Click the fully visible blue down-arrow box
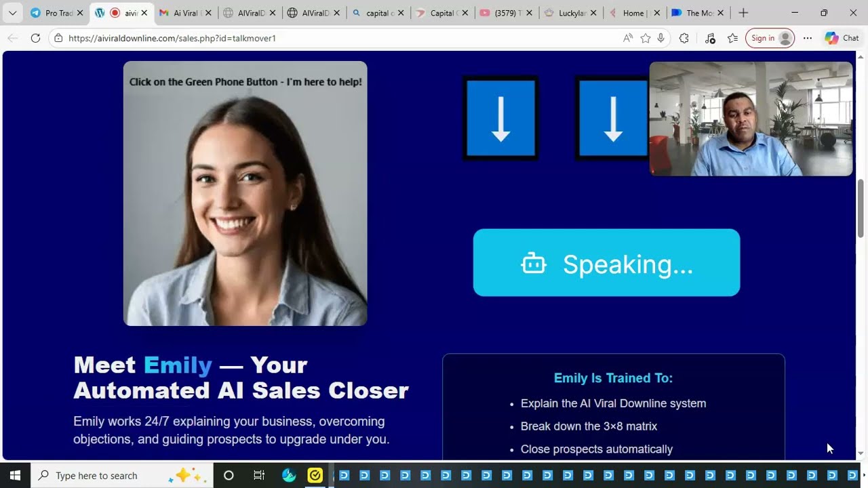The image size is (868, 488). 500,118
